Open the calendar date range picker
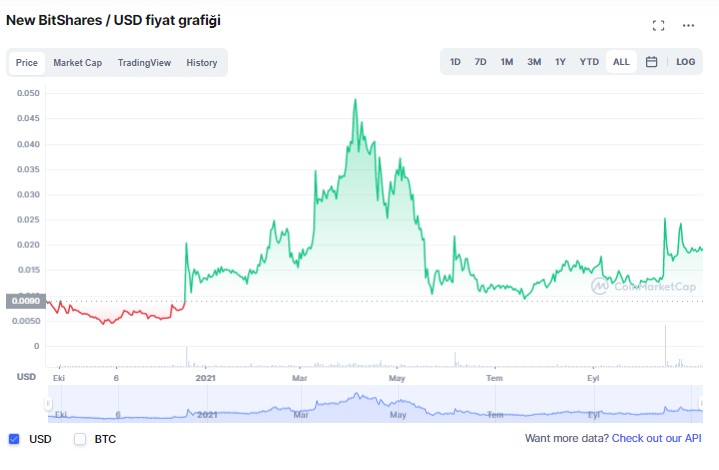The height and width of the screenshot is (470, 719). coord(651,62)
